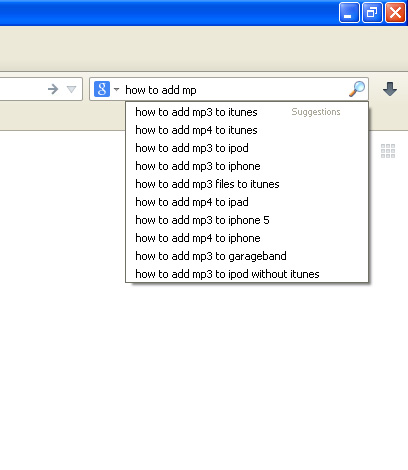Open the address bar history dropdown
The height and width of the screenshot is (470, 408).
[71, 89]
